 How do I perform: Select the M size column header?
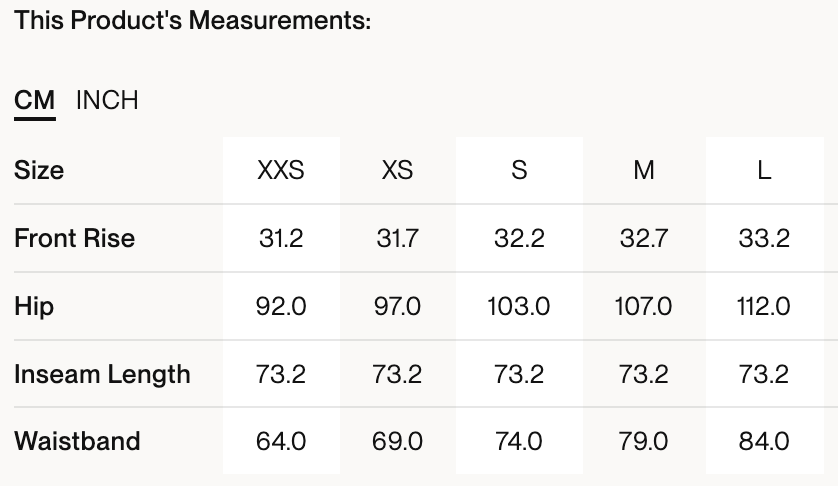pyautogui.click(x=644, y=170)
